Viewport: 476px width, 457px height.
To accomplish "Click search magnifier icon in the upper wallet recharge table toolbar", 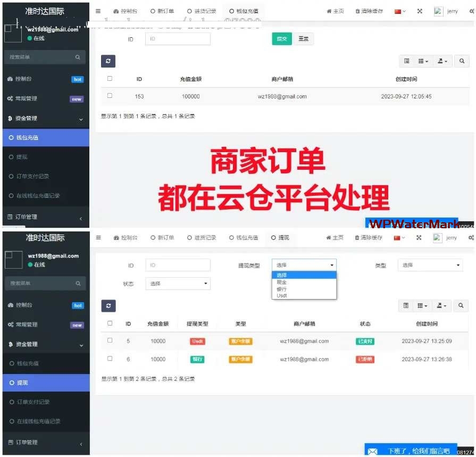I will [x=461, y=61].
